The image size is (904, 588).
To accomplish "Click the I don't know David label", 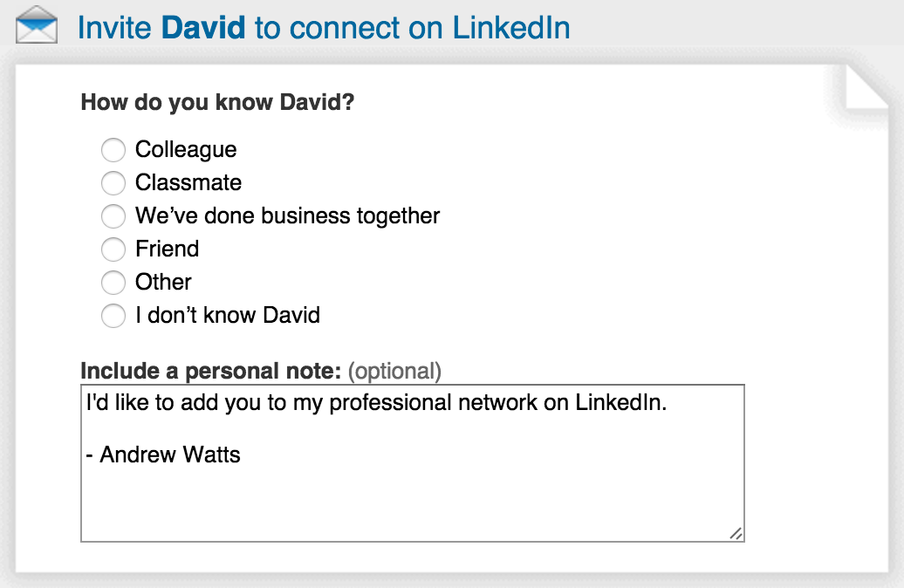I will coord(228,316).
